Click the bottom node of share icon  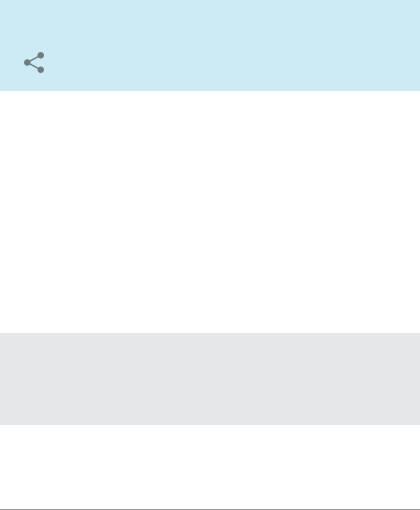point(41,70)
